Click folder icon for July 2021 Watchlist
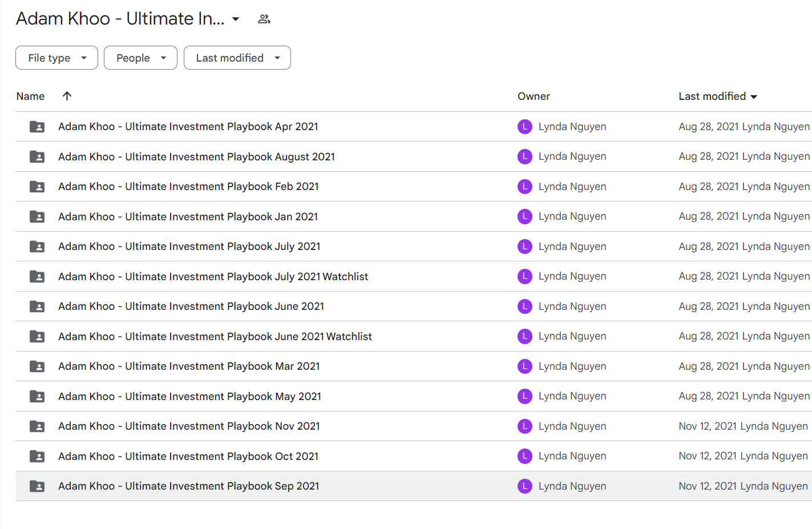Viewport: 812px width, 529px height. [37, 276]
